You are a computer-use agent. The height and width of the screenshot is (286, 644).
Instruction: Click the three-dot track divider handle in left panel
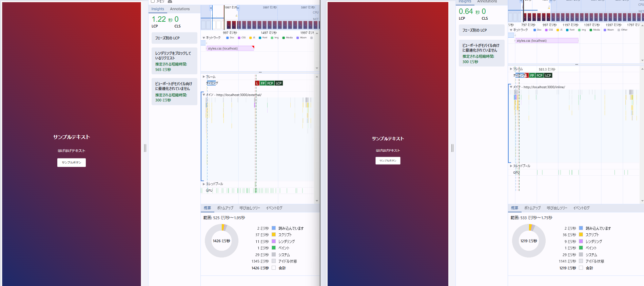(x=260, y=72)
